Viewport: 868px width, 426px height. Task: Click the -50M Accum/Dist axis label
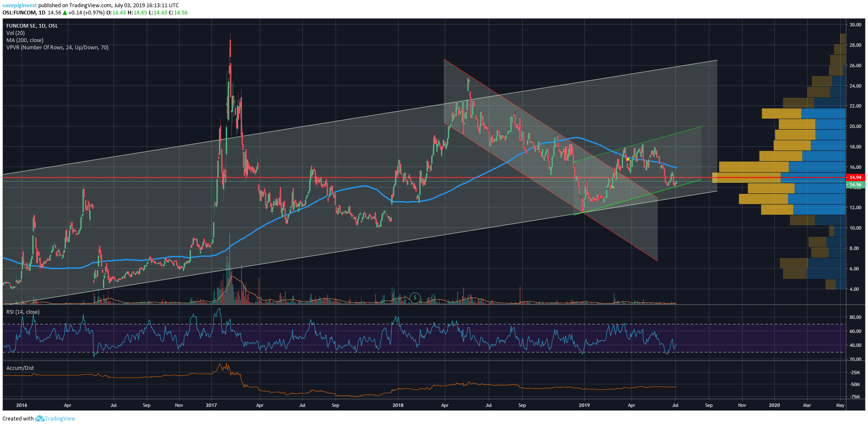855,384
